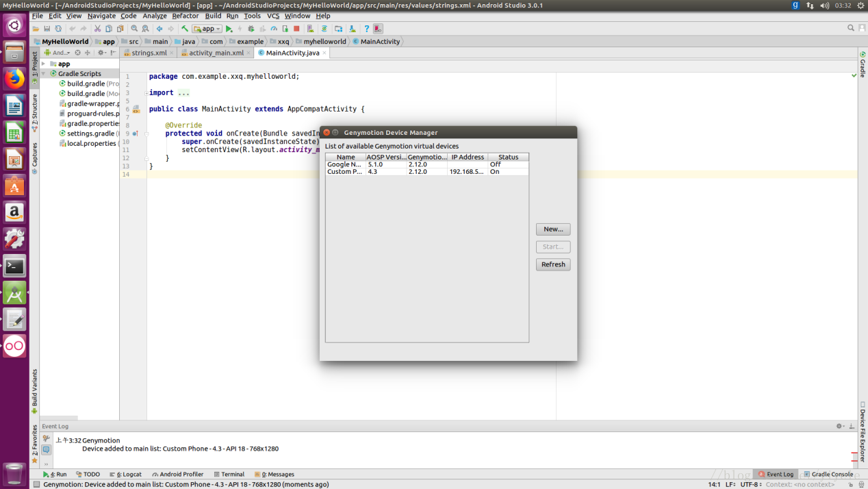Click the SDK Manager toolbar icon
868x489 pixels.
pos(352,29)
